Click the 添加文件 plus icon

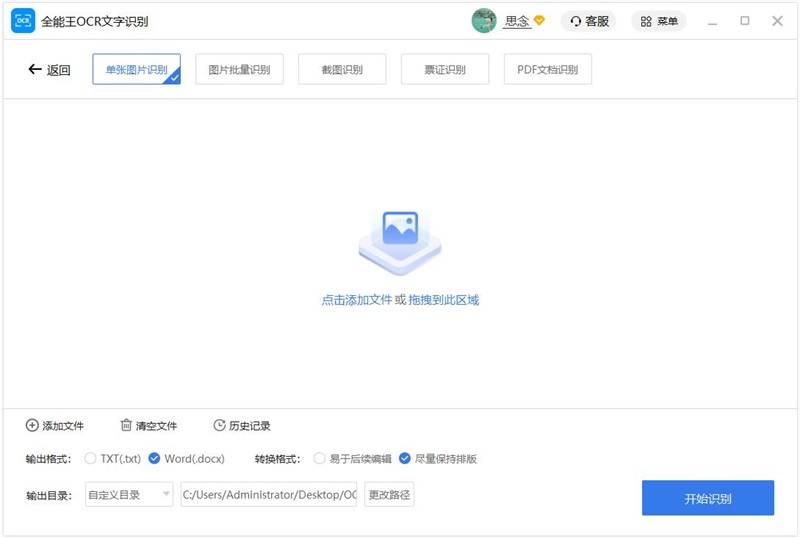pos(32,425)
